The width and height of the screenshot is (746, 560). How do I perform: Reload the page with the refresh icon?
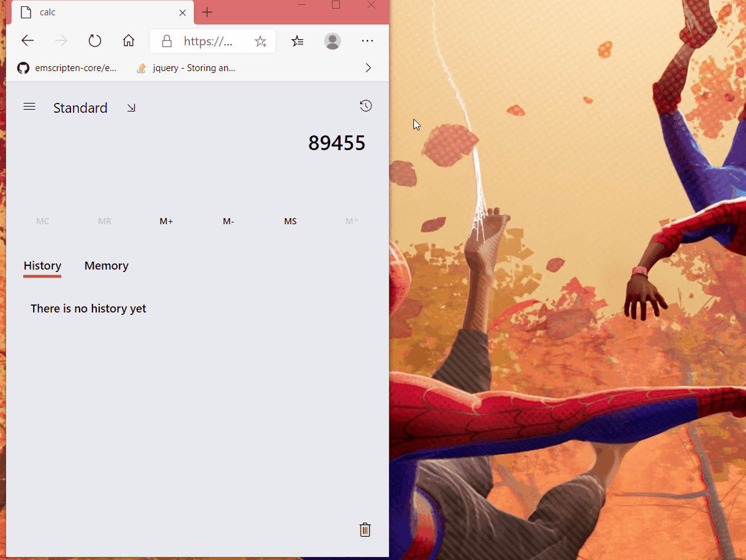[x=94, y=41]
